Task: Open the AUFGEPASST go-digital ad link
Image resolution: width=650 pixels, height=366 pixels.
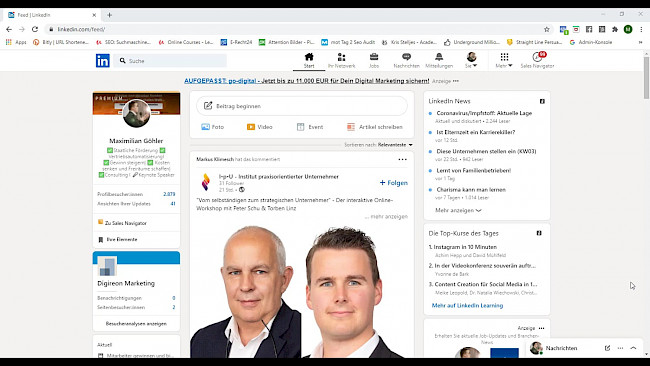Action: pyautogui.click(x=307, y=81)
